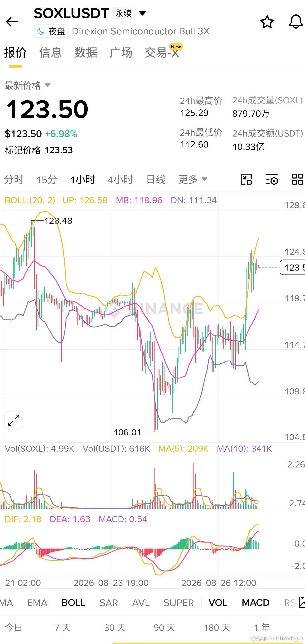Tap the 标记价格 123.53 text
This screenshot has width=305, height=644.
click(x=39, y=150)
